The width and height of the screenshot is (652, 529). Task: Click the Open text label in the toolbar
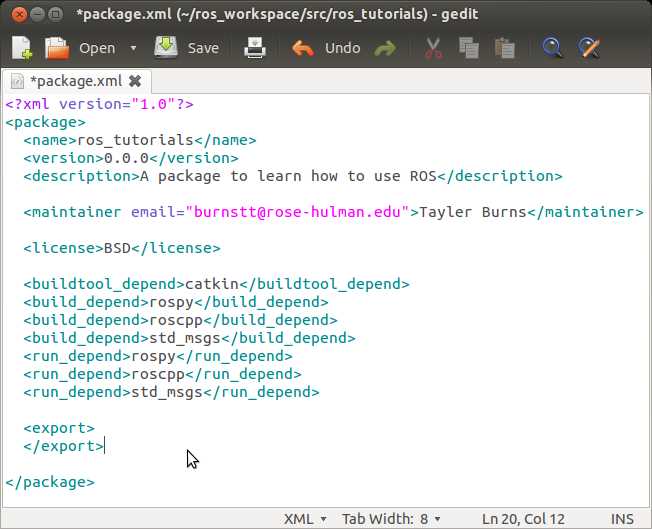pyautogui.click(x=97, y=48)
